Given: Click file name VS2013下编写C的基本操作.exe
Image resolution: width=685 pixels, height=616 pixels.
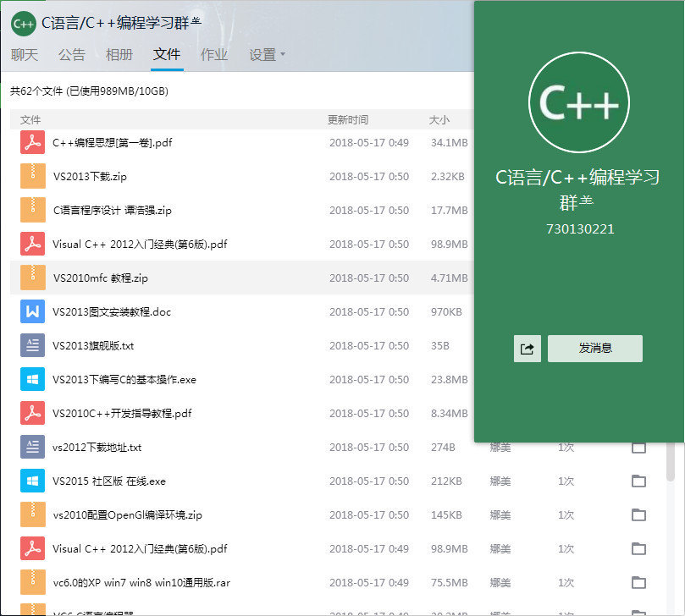Looking at the screenshot, I should click(124, 379).
